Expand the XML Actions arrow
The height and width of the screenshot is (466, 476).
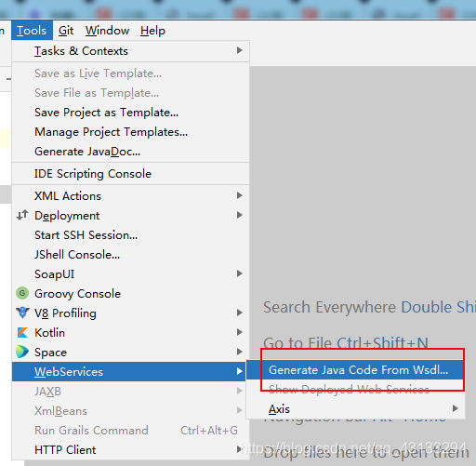pos(239,195)
